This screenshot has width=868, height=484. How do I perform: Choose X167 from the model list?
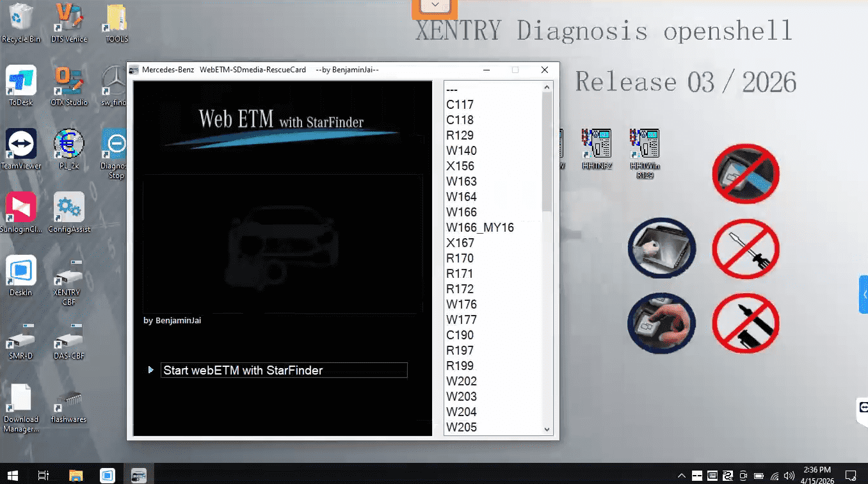click(x=493, y=243)
